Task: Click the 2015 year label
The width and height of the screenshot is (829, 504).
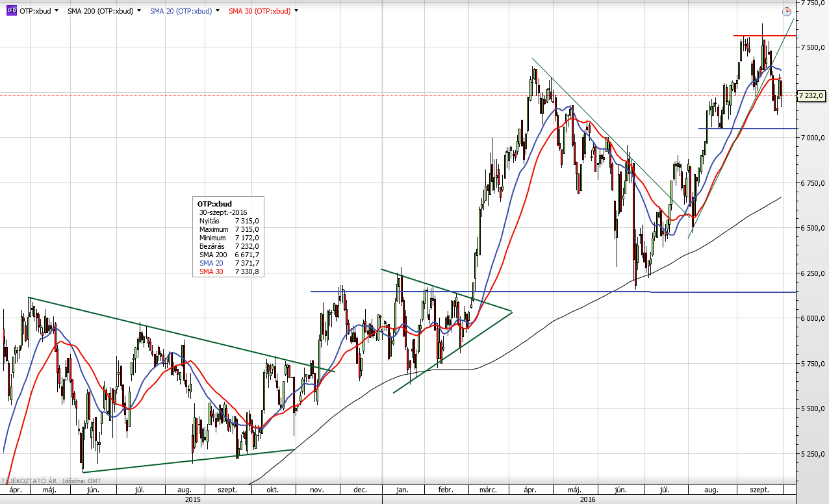Action: pyautogui.click(x=192, y=499)
